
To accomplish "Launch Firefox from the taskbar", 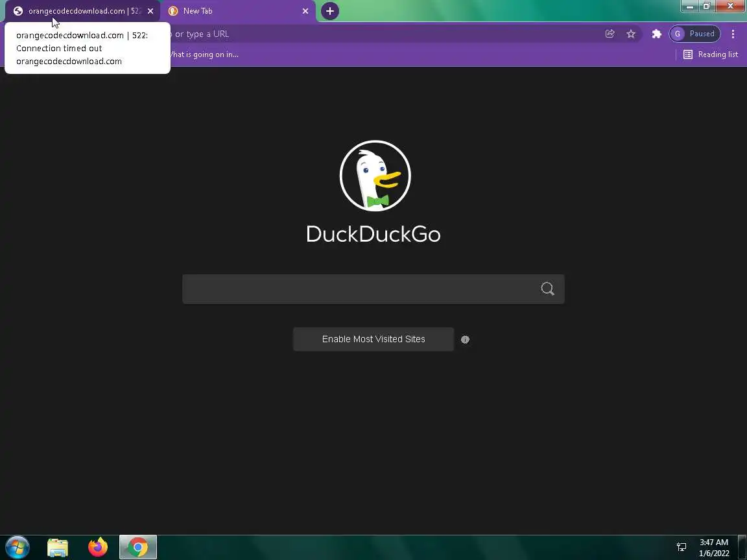I will (98, 547).
